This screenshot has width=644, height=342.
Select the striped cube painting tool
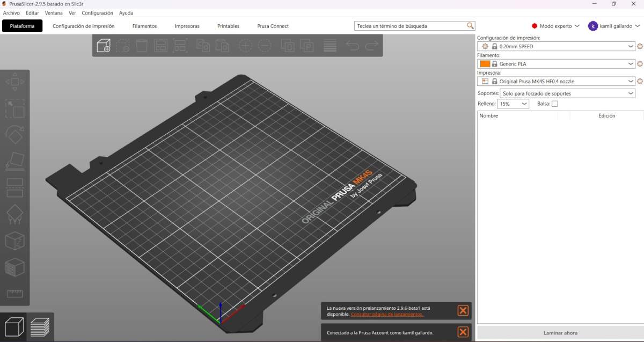pyautogui.click(x=14, y=267)
